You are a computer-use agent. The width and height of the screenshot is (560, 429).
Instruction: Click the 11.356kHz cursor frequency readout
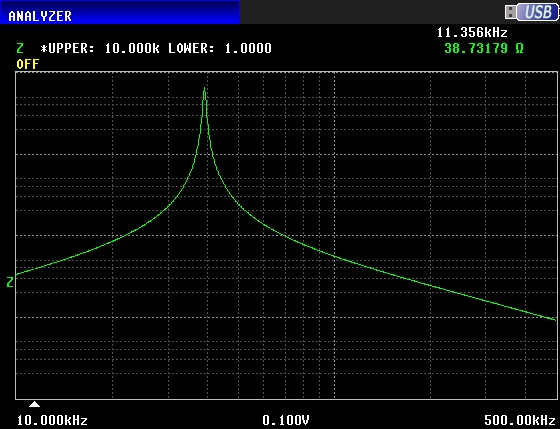(x=472, y=33)
